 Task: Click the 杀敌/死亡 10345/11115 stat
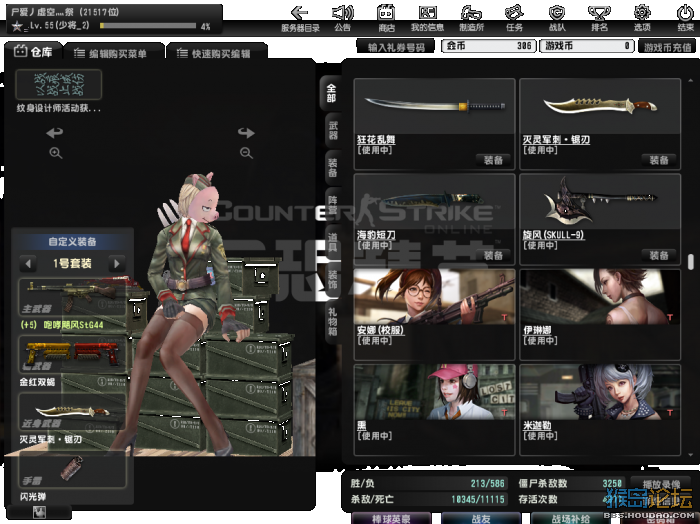tap(428, 499)
